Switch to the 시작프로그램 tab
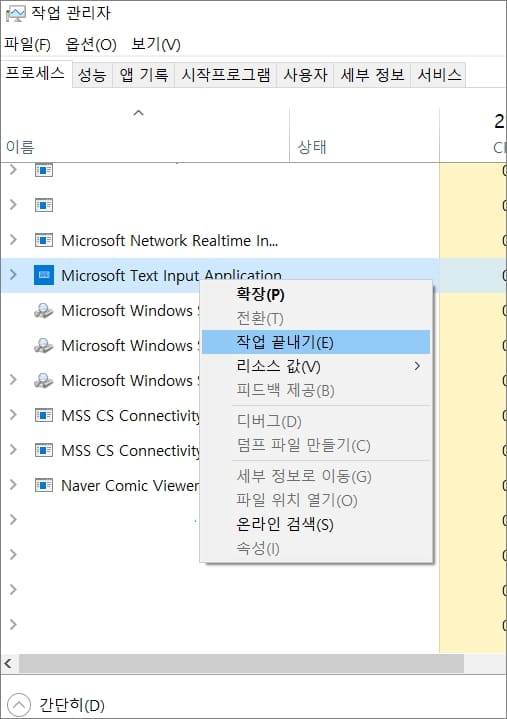Screen dimensions: 507x719 point(226,75)
